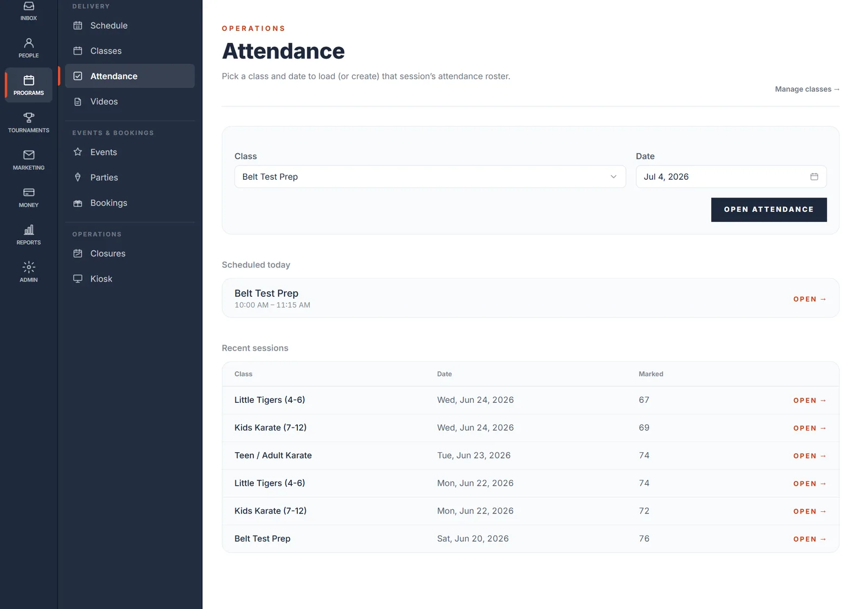Open Closures under Operations
The width and height of the screenshot is (868, 609).
(130, 253)
